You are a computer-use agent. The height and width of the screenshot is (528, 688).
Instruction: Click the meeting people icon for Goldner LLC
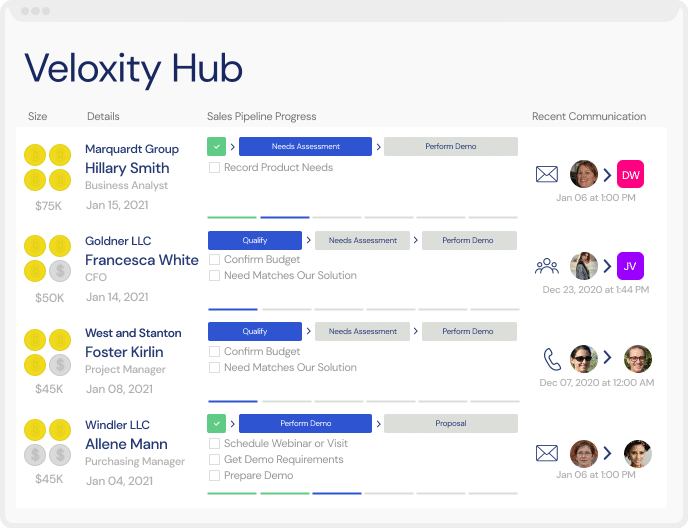click(x=547, y=266)
